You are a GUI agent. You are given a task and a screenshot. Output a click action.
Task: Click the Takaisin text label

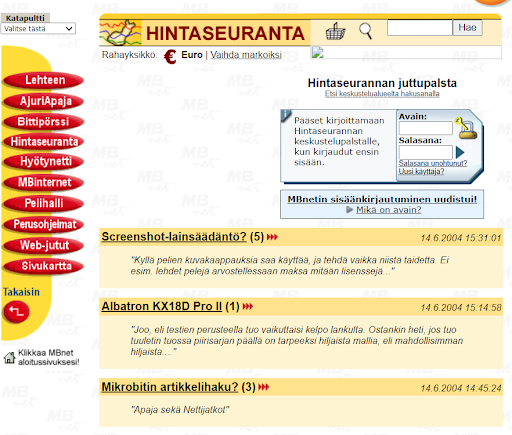(21, 292)
